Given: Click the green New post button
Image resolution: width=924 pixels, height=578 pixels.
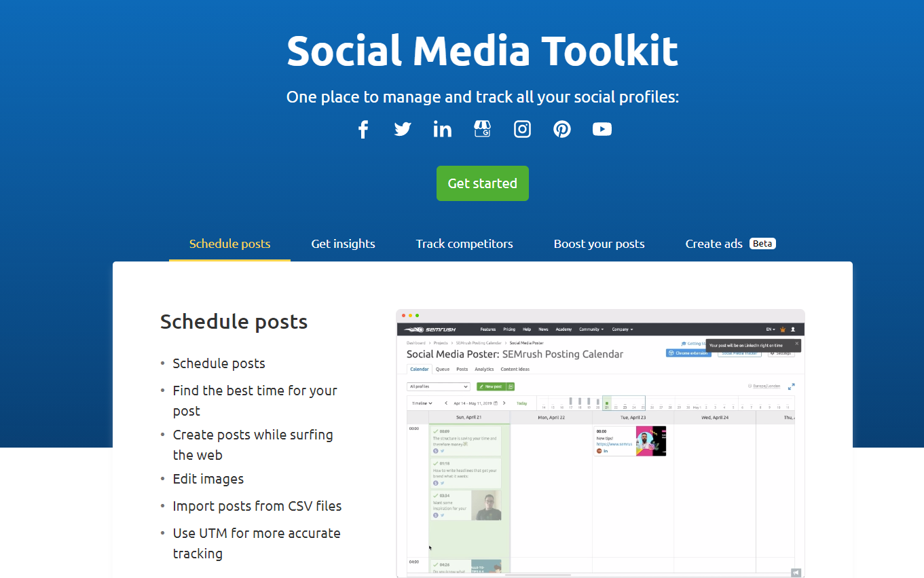Looking at the screenshot, I should click(x=492, y=386).
